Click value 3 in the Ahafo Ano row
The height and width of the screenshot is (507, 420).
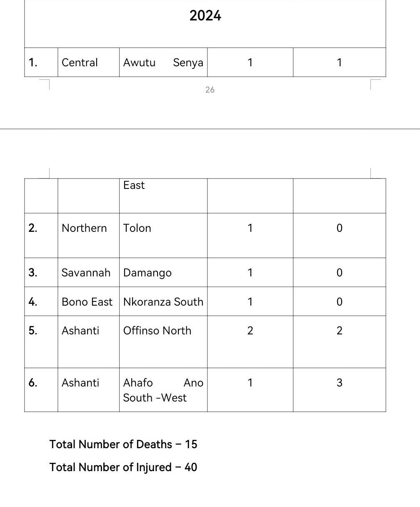click(x=339, y=383)
